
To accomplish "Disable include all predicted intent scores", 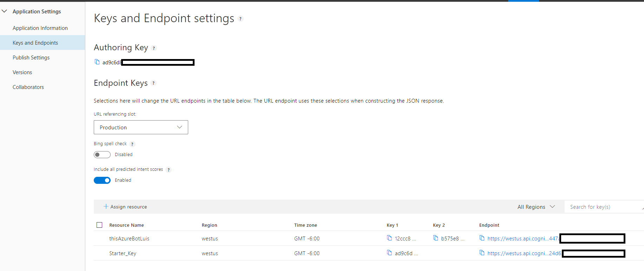I will 102,180.
